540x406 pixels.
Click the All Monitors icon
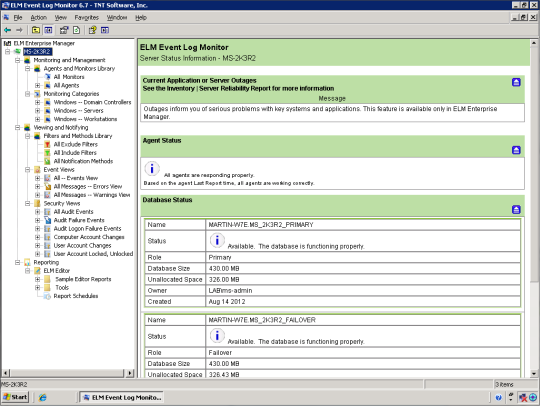pyautogui.click(x=48, y=77)
